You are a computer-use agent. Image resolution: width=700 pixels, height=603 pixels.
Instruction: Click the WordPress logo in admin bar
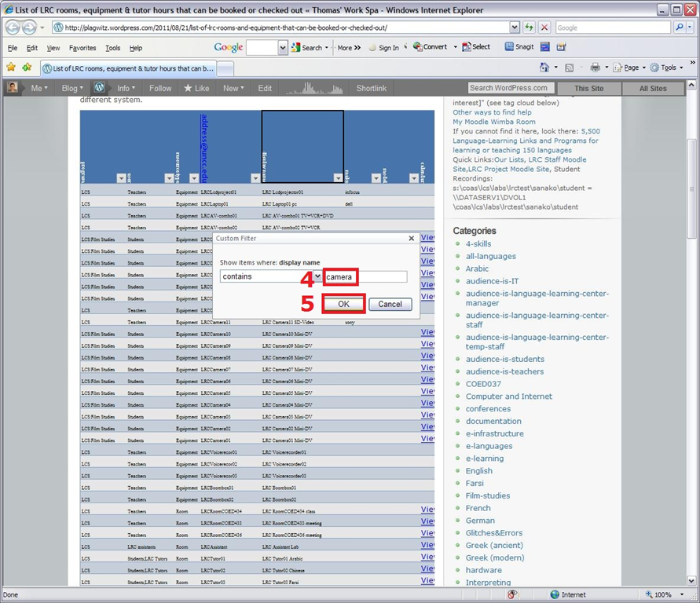[x=100, y=88]
